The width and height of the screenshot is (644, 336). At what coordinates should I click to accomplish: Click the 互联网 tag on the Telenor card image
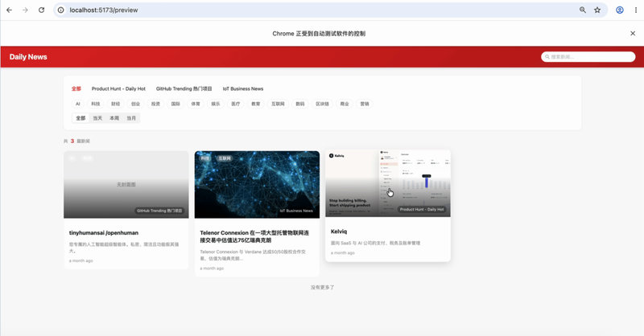tap(225, 158)
